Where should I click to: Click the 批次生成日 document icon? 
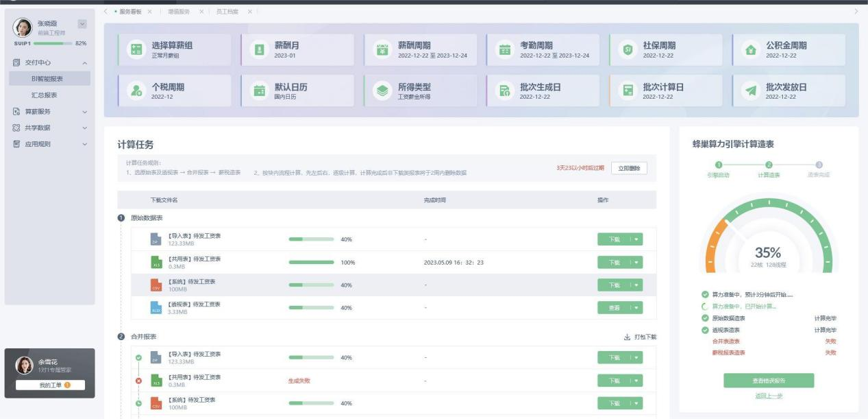pos(505,91)
